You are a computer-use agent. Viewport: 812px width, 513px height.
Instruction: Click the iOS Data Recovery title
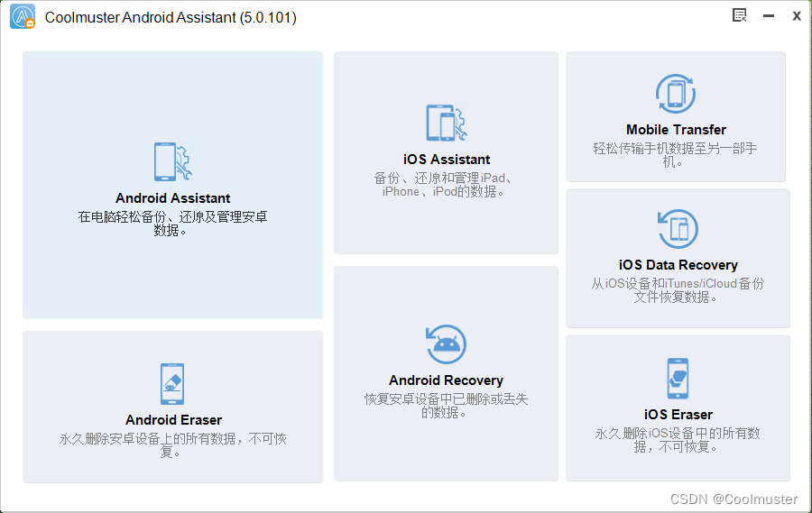click(678, 265)
